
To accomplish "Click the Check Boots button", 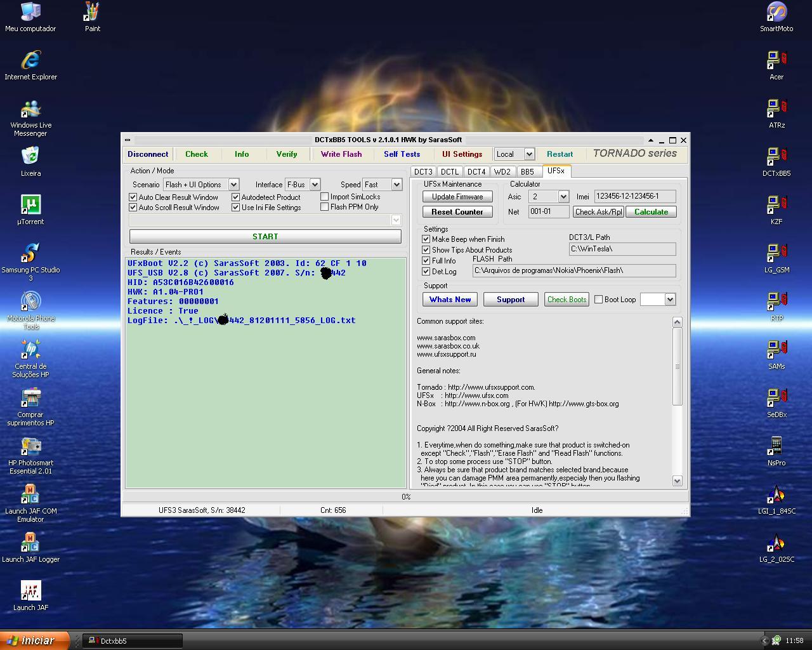I will pos(566,300).
